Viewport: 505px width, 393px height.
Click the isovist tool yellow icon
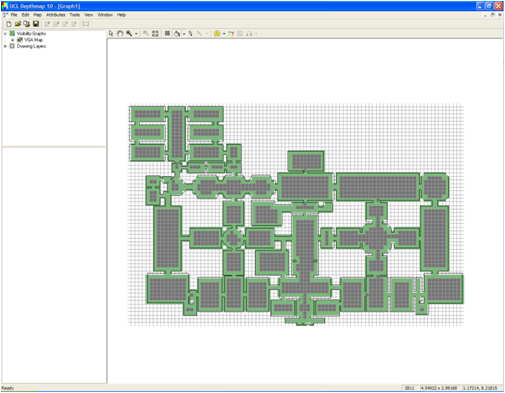coord(217,33)
